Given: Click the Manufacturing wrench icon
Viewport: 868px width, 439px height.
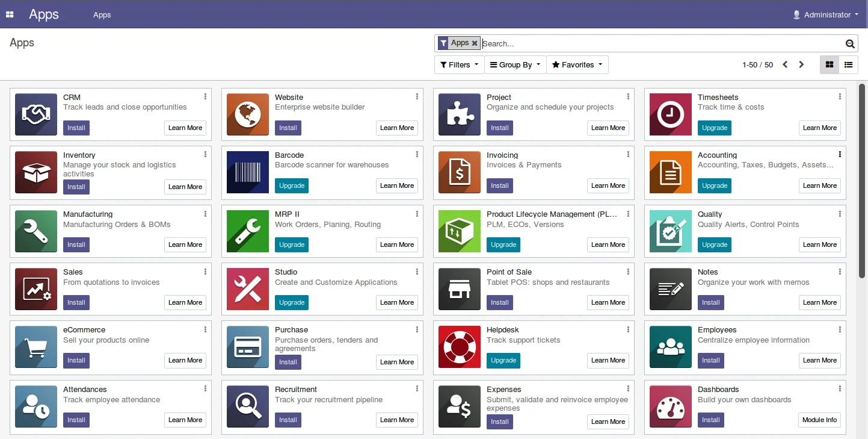Looking at the screenshot, I should (x=35, y=231).
